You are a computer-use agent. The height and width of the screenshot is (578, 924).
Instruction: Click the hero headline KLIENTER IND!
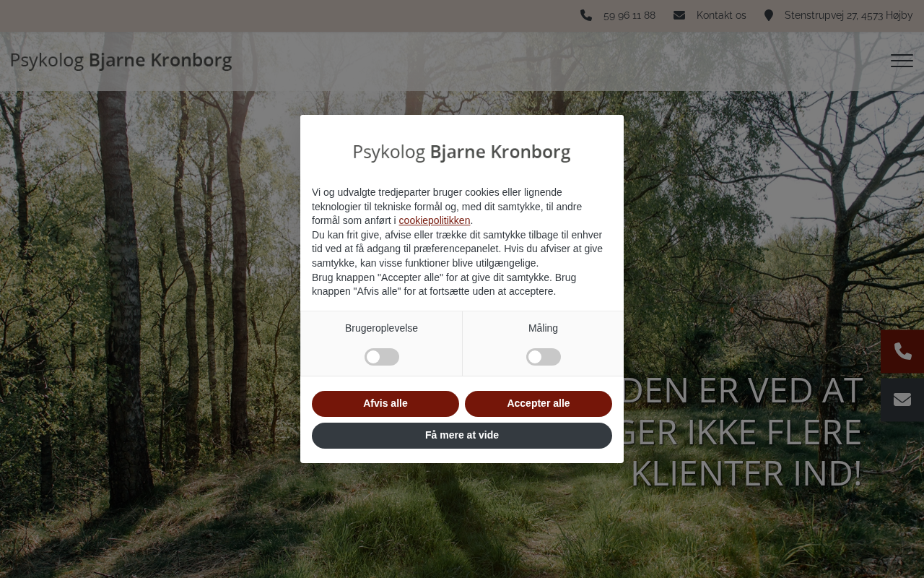coord(746,473)
